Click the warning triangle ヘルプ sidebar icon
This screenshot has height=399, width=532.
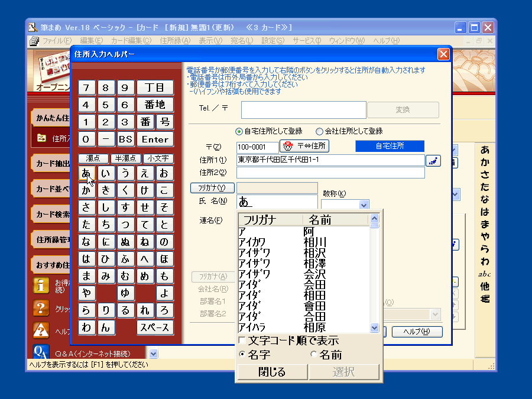[x=41, y=330]
